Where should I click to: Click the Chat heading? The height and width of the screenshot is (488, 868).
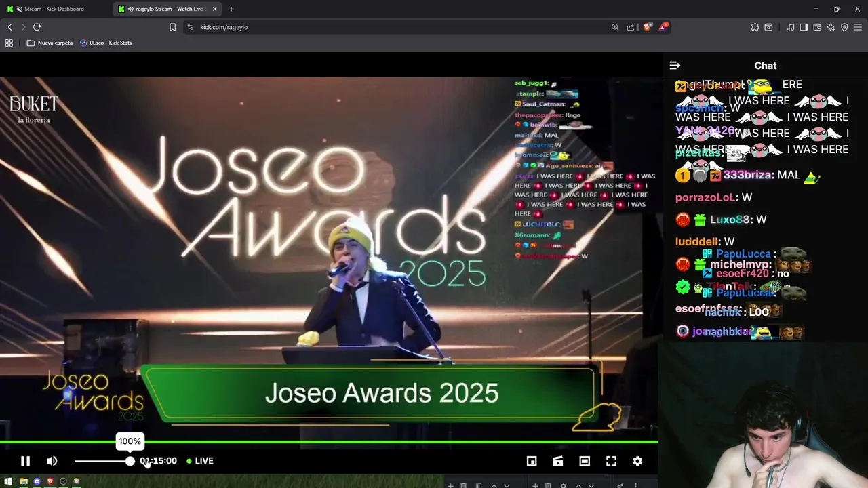[765, 66]
